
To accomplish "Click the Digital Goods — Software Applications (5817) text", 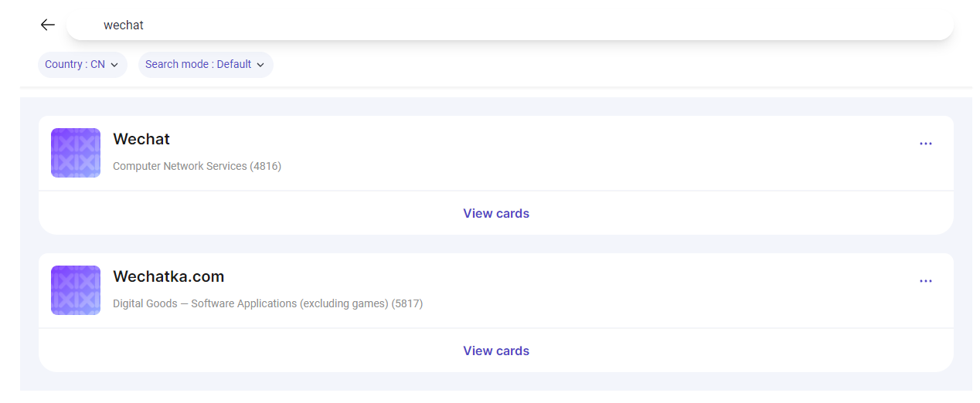I will pos(267,303).
